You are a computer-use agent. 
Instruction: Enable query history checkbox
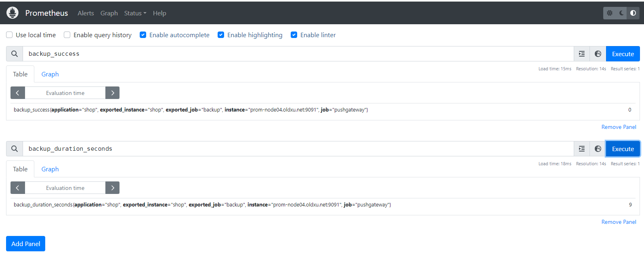pos(67,35)
